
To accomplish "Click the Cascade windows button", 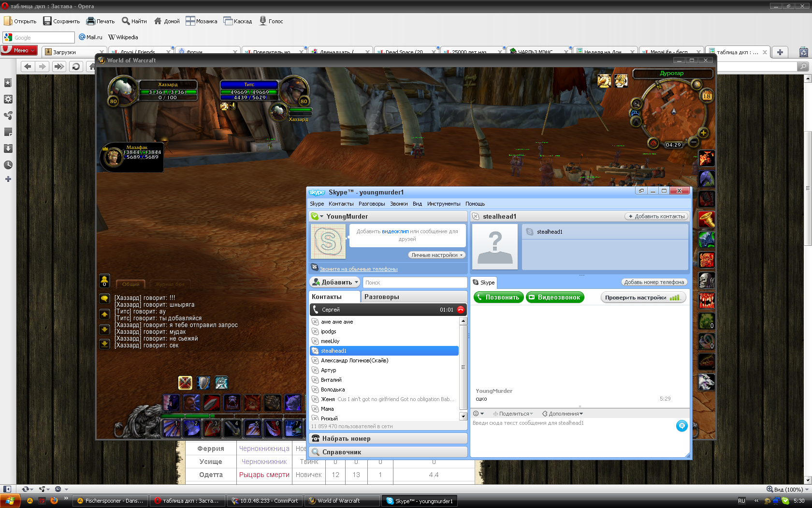I will click(237, 21).
